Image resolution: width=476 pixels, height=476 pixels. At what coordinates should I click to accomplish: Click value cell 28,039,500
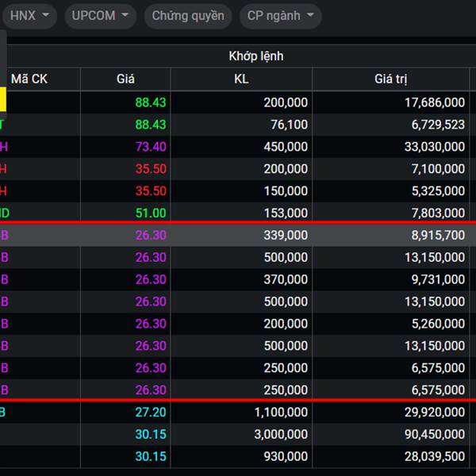click(x=435, y=457)
